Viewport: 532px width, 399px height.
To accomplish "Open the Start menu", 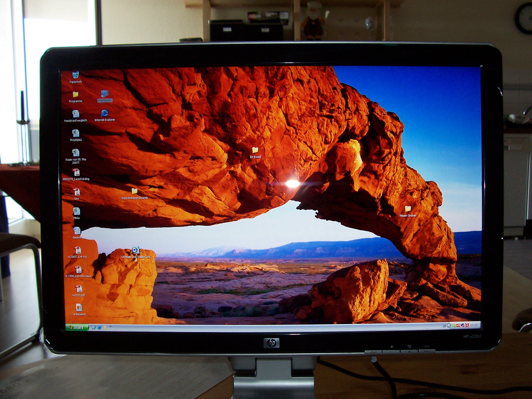I will coord(77,327).
